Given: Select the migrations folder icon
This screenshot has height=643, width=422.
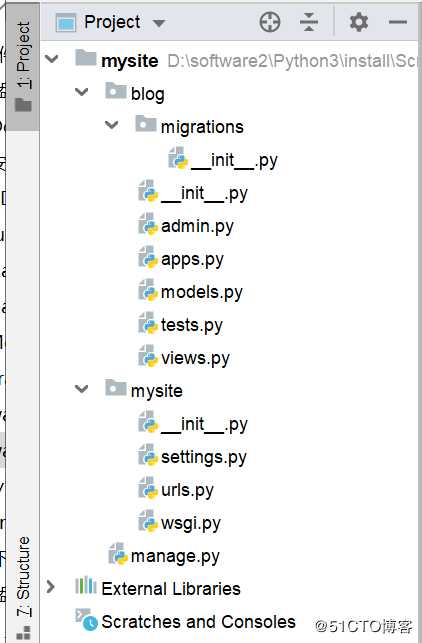Looking at the screenshot, I should [146, 124].
